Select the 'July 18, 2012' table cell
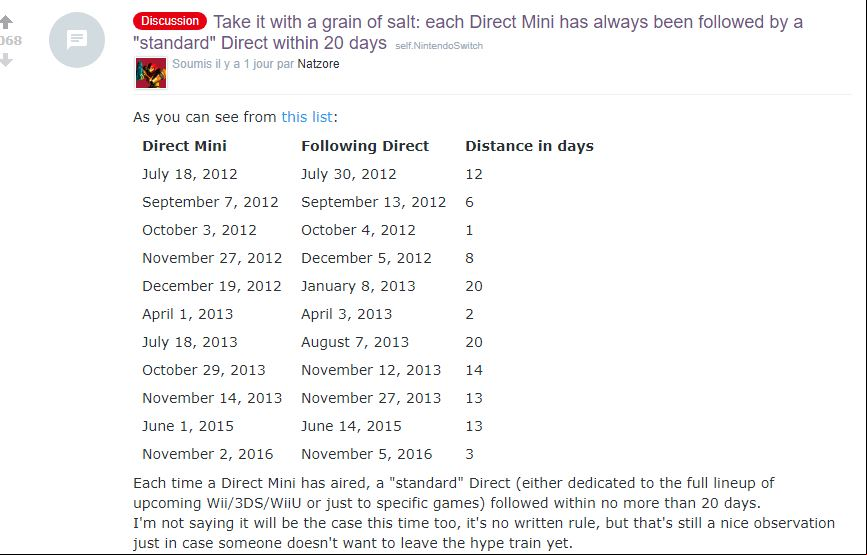 [x=190, y=174]
